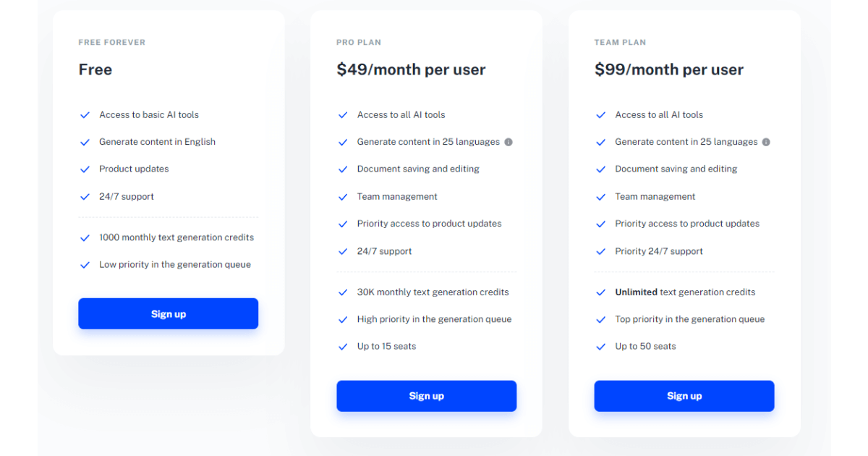Click Team management text in Pro Plan
Image resolution: width=868 pixels, height=456 pixels.
[397, 197]
